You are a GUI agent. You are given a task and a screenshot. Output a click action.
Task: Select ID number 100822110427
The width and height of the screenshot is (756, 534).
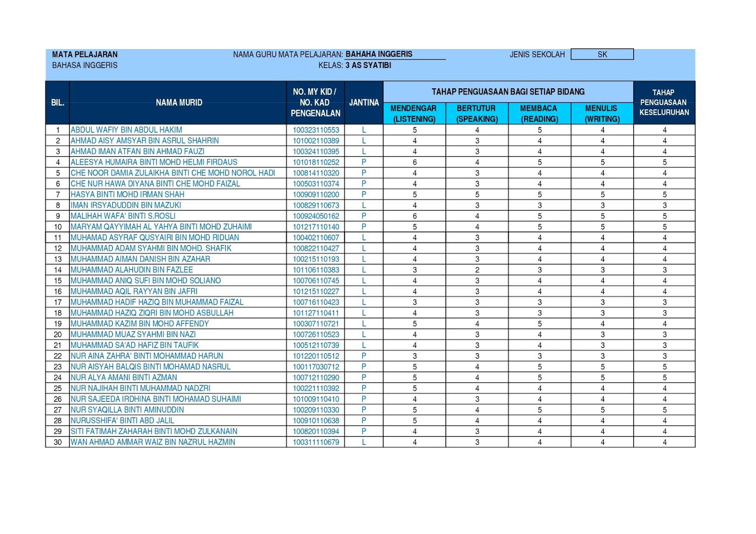coord(316,248)
